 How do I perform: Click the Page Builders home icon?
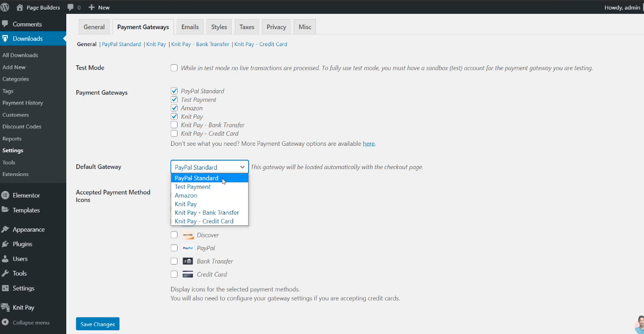coord(20,7)
